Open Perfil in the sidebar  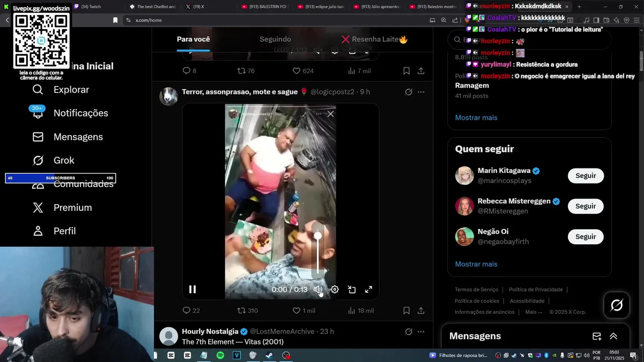point(53,231)
